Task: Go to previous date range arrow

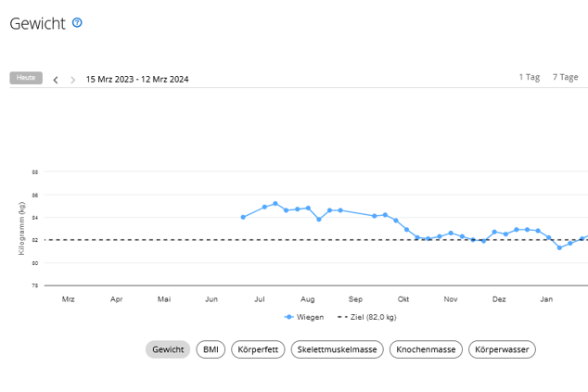Action: coord(56,80)
